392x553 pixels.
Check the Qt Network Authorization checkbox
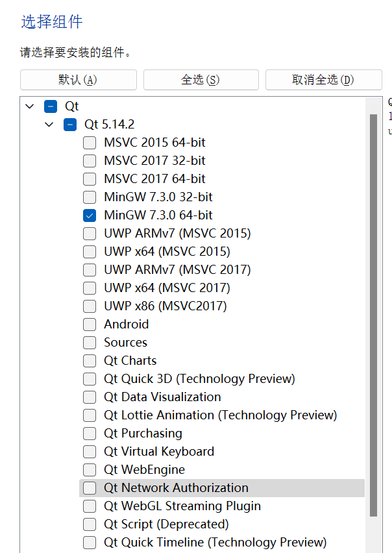tap(90, 488)
